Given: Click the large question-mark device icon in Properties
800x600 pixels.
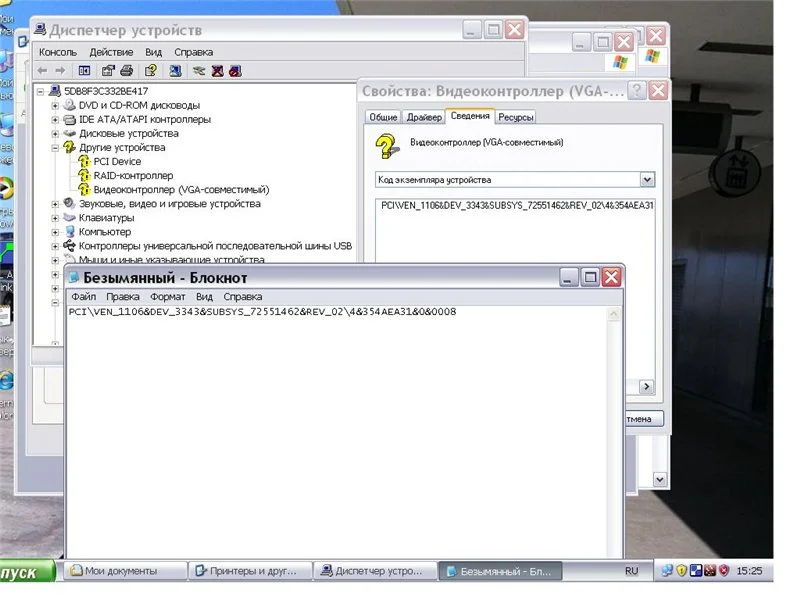Looking at the screenshot, I should click(x=387, y=146).
